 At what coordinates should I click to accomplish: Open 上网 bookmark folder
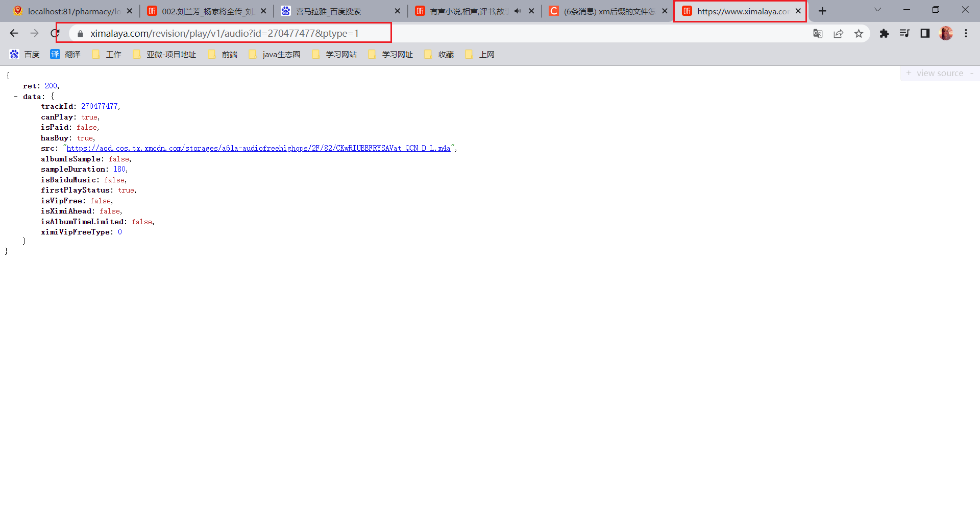[480, 54]
